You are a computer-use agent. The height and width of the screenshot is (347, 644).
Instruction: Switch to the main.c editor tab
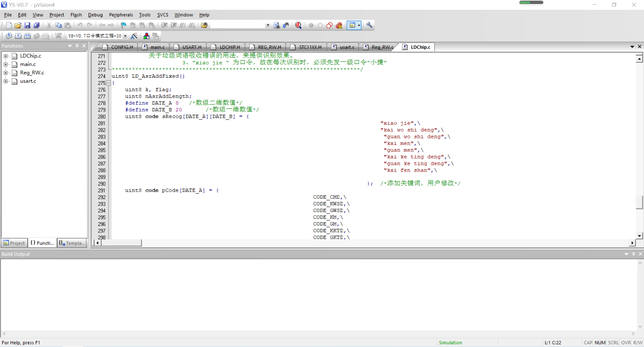click(154, 47)
